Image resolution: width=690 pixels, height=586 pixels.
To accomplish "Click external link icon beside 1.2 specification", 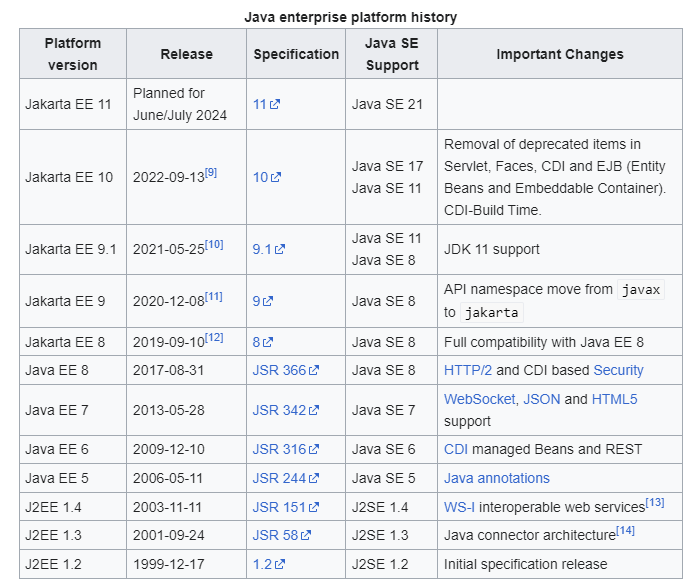I will (x=280, y=564).
